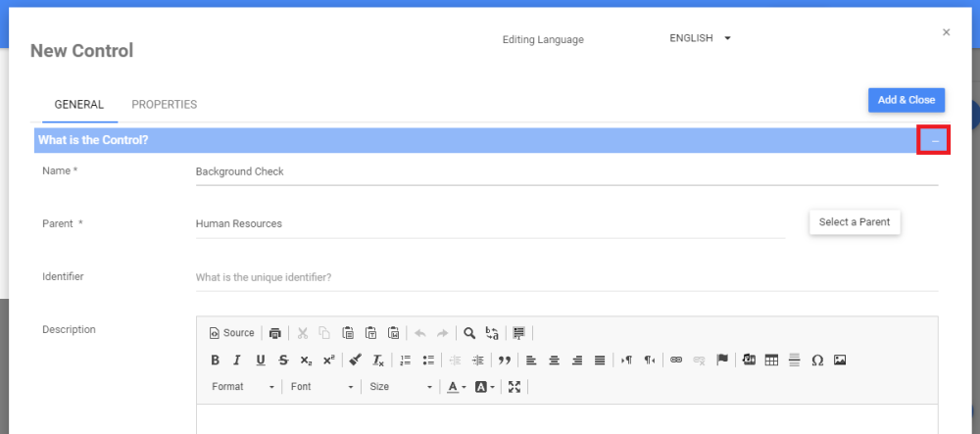Toggle Strikethrough formatting
Image resolution: width=980 pixels, height=434 pixels.
tap(283, 360)
